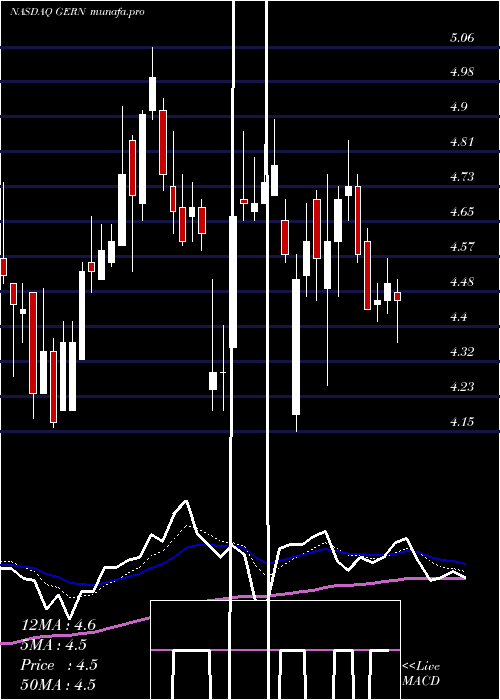This screenshot has height=700, width=500.
Task: Click the 5MA : 4.5 legend entry
Action: coord(54,645)
